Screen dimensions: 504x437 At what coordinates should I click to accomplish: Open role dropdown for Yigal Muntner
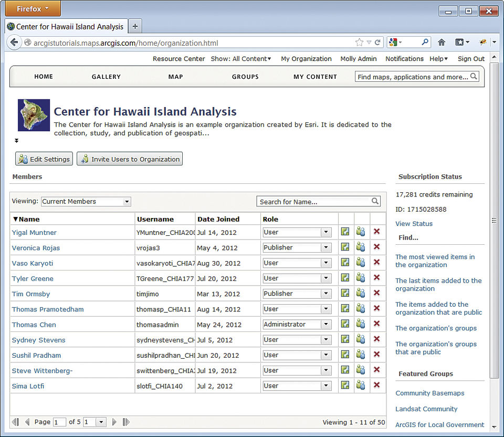point(297,232)
